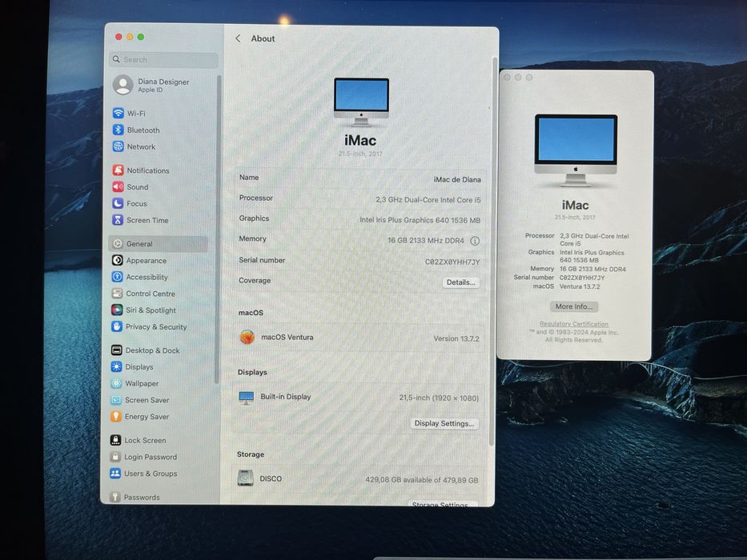Click the coverage Details... button

tap(460, 282)
